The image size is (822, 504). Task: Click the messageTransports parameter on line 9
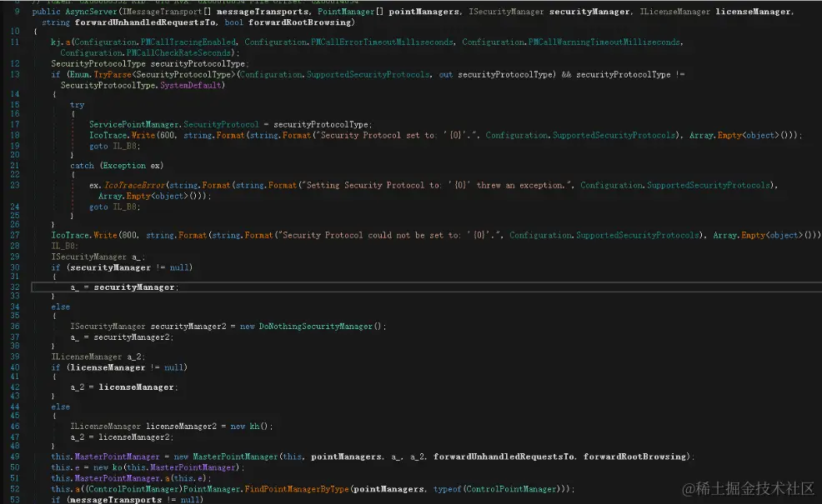263,12
